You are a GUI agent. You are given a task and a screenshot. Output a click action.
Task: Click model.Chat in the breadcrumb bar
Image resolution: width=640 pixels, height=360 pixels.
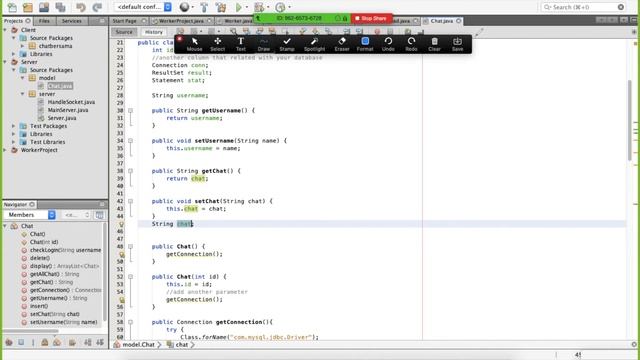(x=138, y=345)
